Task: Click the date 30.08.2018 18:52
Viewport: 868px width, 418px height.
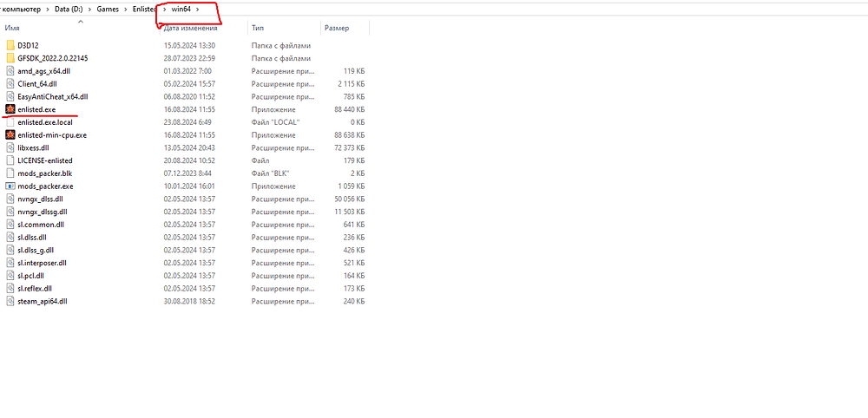Action: (x=189, y=301)
